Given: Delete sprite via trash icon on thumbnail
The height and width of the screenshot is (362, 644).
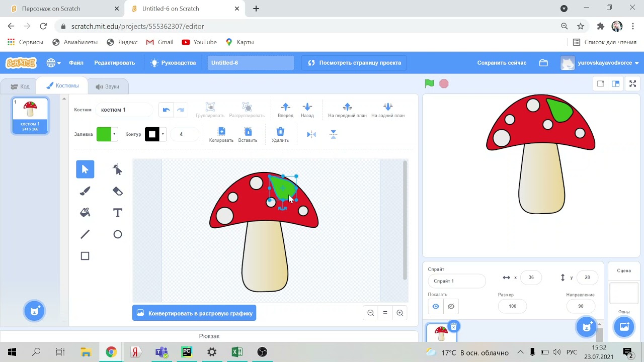Looking at the screenshot, I should (453, 327).
